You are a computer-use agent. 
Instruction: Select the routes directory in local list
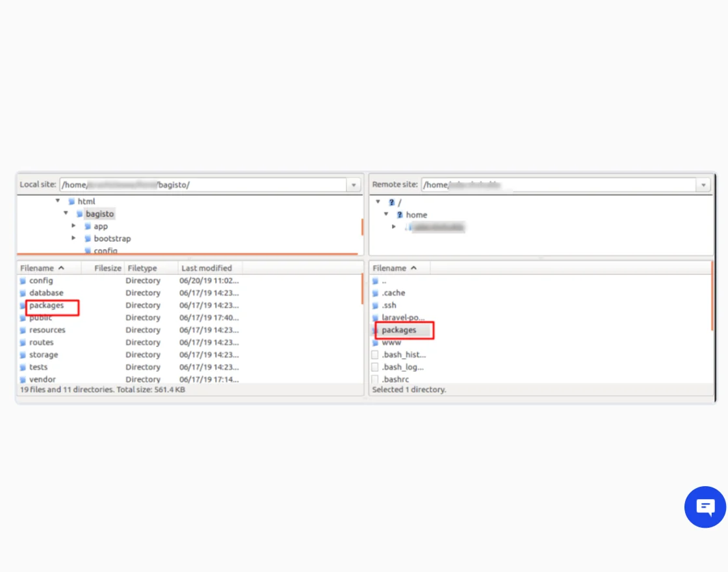click(42, 342)
